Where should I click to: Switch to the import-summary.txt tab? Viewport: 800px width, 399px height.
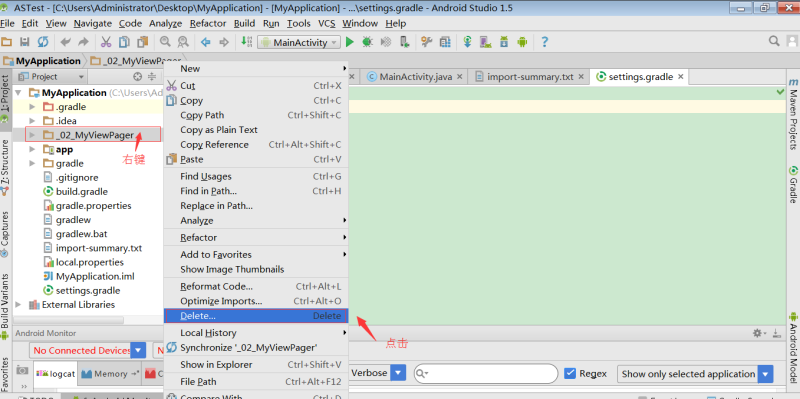click(530, 77)
